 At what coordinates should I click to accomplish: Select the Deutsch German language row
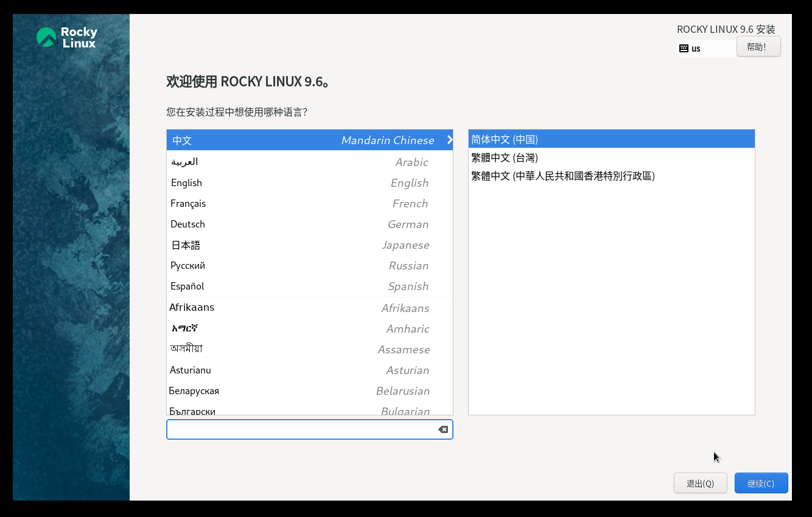310,224
